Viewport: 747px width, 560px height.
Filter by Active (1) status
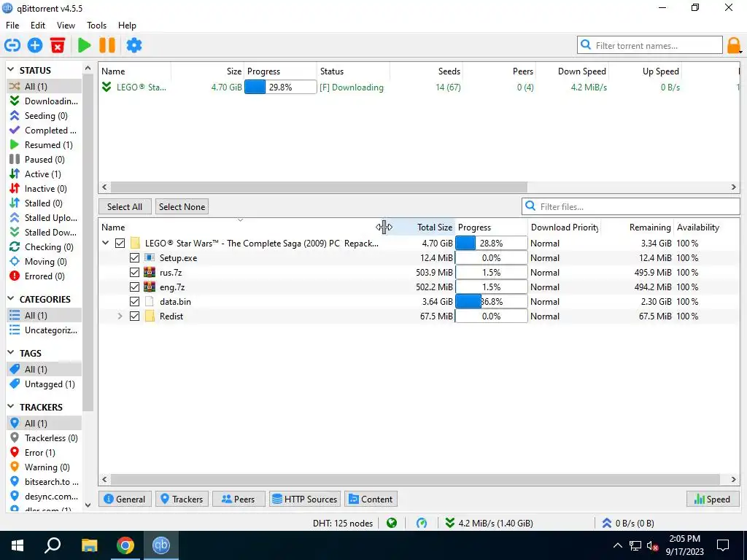click(44, 174)
